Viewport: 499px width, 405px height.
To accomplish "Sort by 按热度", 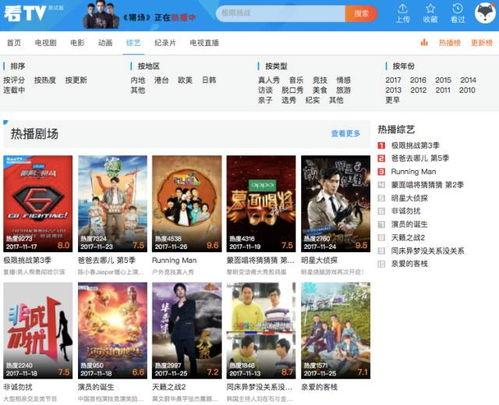I will (45, 80).
